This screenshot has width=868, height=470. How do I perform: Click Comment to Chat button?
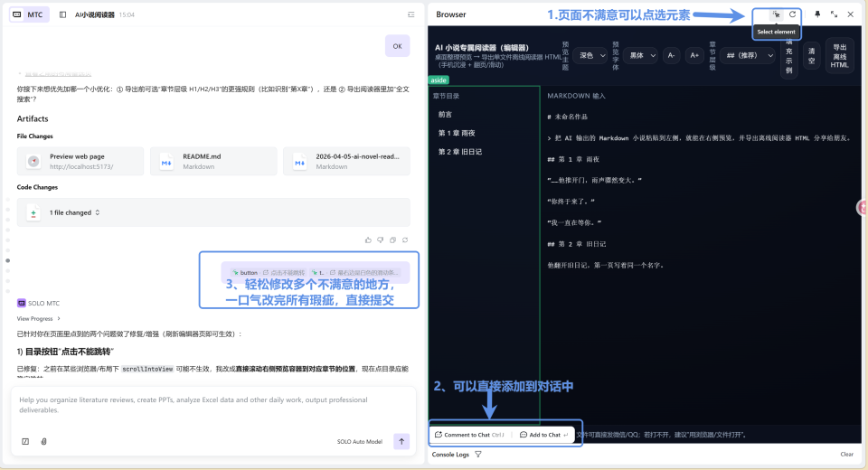pyautogui.click(x=469, y=435)
